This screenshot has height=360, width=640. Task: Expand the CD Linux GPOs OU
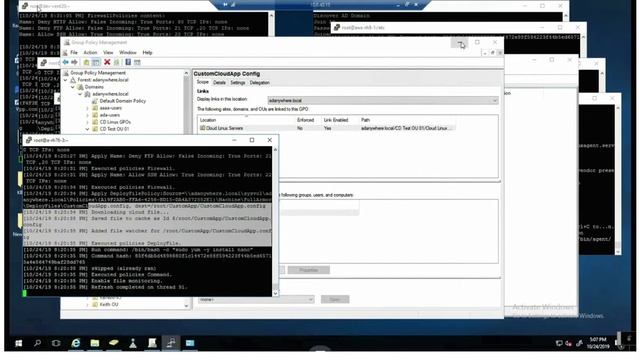[87, 122]
